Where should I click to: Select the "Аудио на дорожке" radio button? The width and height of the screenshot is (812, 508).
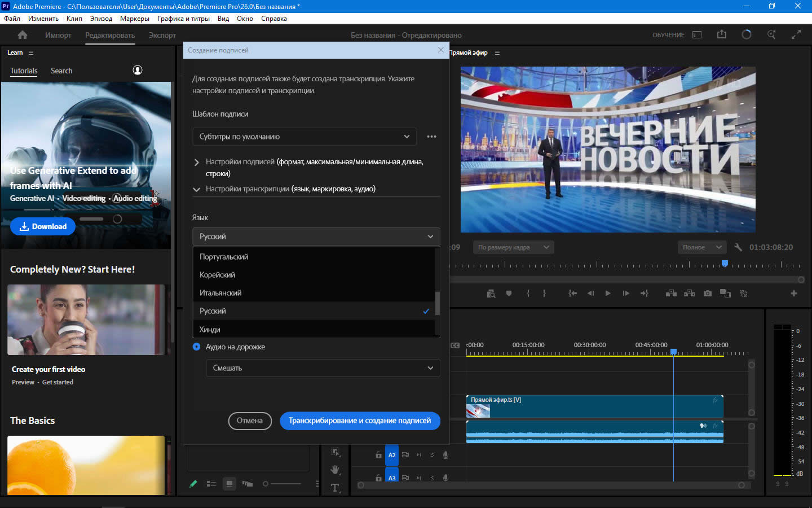(196, 347)
